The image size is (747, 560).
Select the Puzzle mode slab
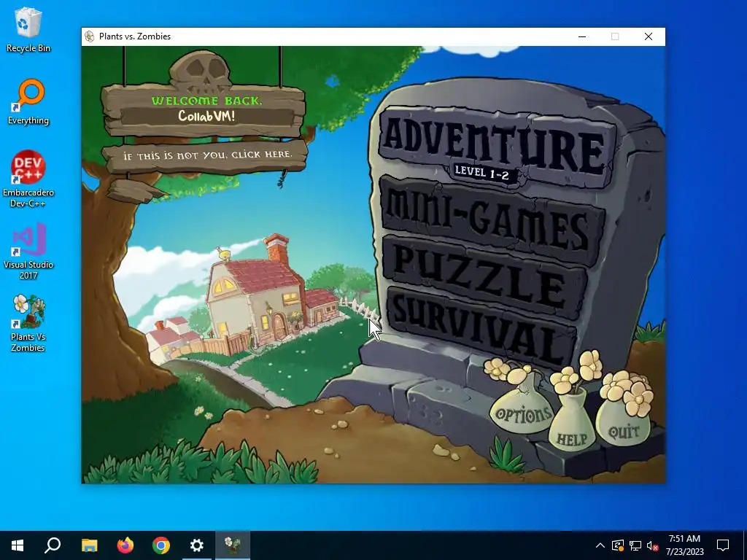pyautogui.click(x=484, y=276)
